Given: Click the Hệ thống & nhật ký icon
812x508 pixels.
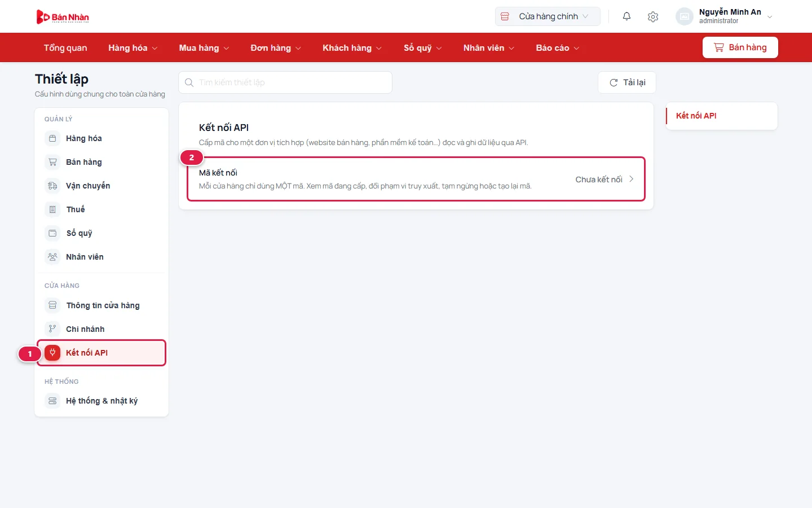Looking at the screenshot, I should 52,401.
